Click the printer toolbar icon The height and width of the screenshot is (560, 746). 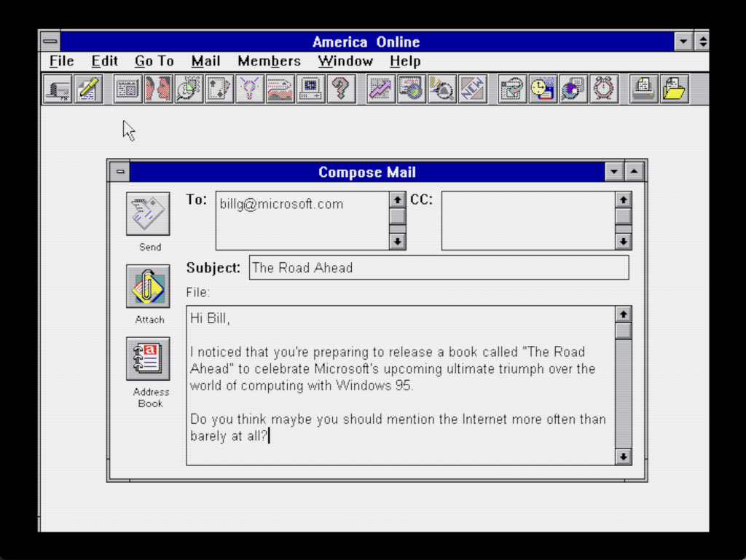click(643, 89)
